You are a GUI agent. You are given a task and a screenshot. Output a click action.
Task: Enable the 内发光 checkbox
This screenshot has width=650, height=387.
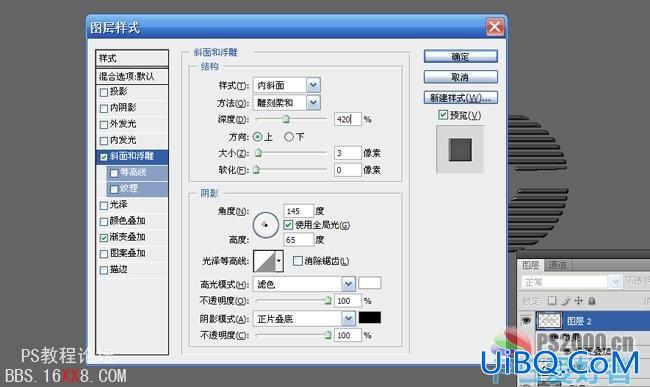click(x=104, y=140)
